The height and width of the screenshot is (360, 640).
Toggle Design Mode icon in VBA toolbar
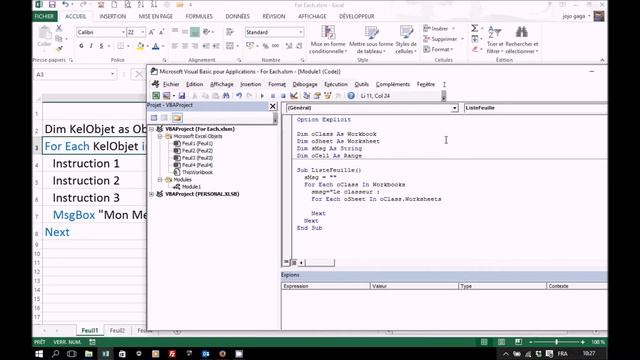(294, 96)
